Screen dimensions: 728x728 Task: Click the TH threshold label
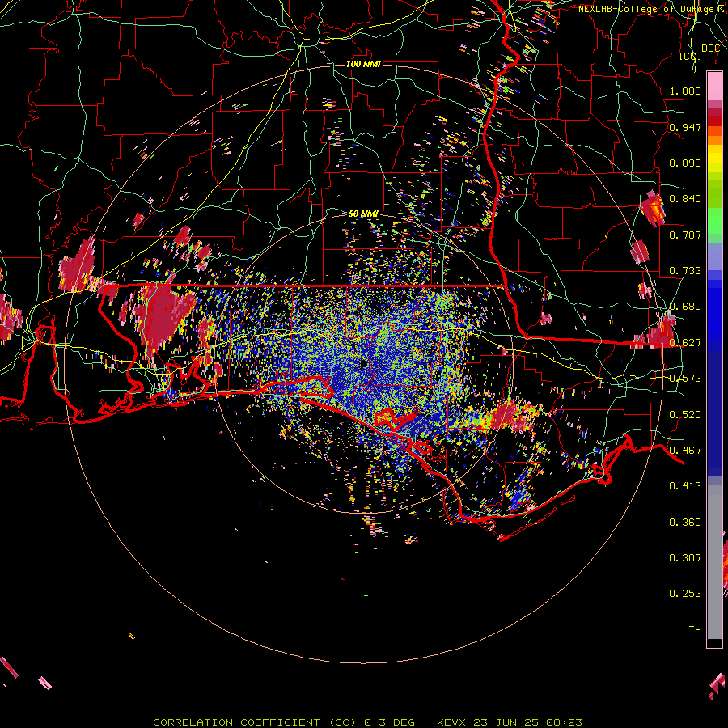point(695,630)
